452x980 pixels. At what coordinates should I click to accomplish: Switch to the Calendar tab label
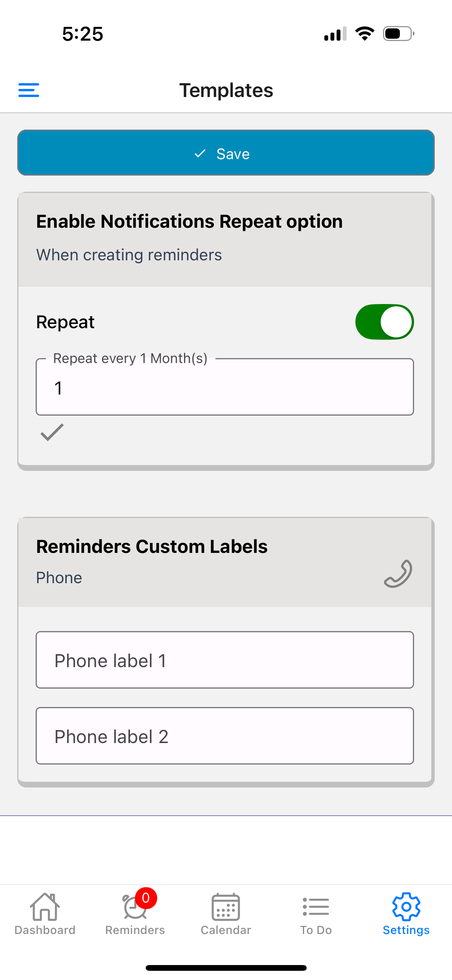click(x=226, y=930)
